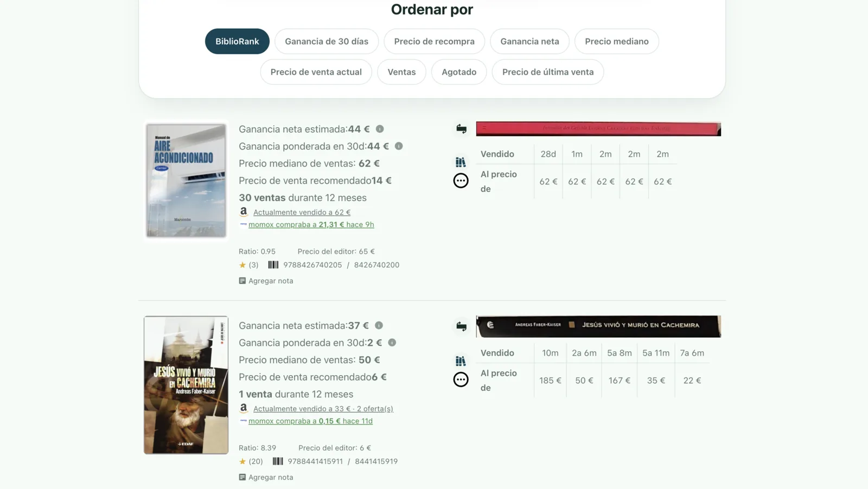The height and width of the screenshot is (489, 868).
Task: Open Amazon link Actualmente vendido a 62 €
Action: tap(302, 213)
